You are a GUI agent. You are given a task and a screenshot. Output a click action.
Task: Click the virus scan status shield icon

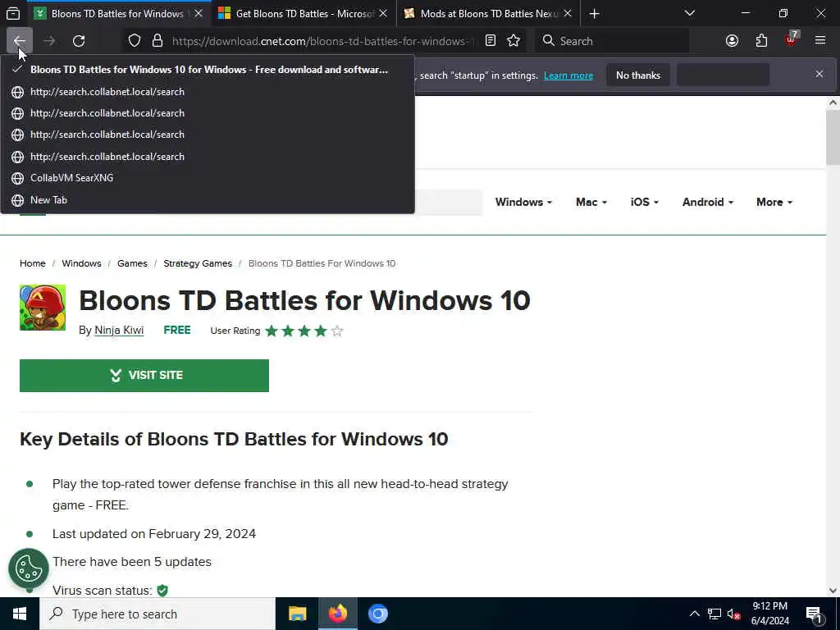[162, 591]
